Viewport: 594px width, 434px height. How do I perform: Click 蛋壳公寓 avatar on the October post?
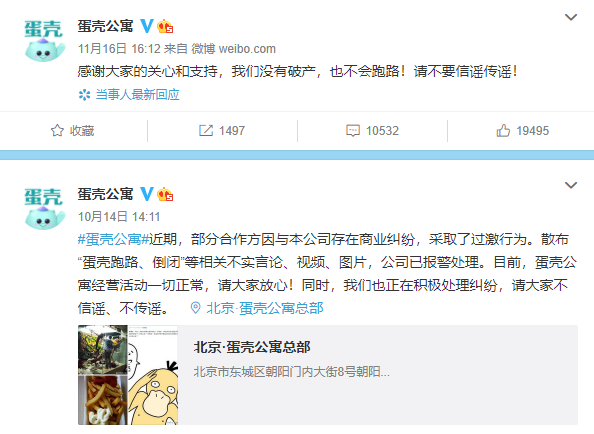[44, 209]
